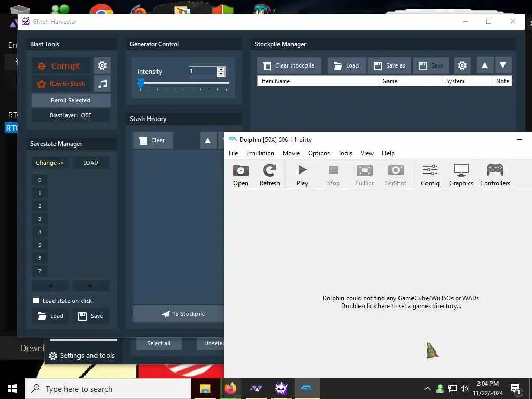Click Load folder button in Savestate Manager
The height and width of the screenshot is (399, 532).
click(x=51, y=316)
